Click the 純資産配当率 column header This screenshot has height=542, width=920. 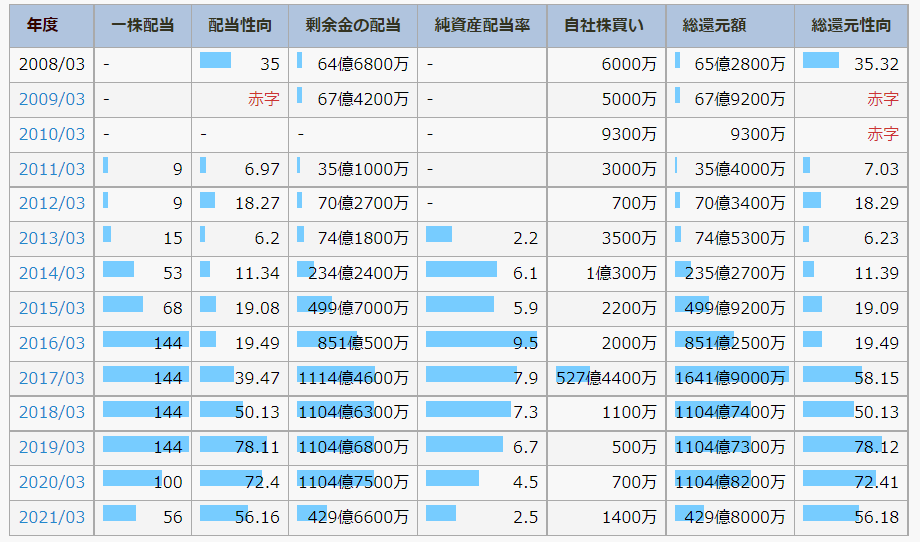[482, 26]
